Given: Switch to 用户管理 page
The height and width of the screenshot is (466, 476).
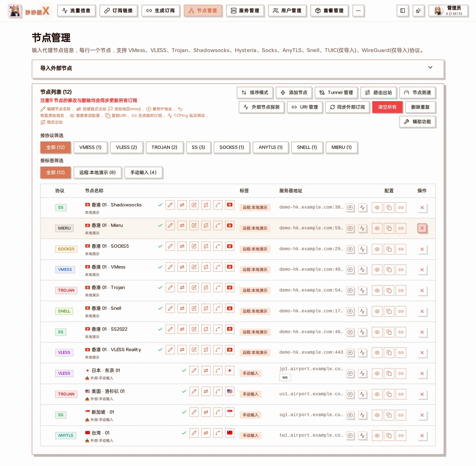Looking at the screenshot, I should (x=287, y=11).
